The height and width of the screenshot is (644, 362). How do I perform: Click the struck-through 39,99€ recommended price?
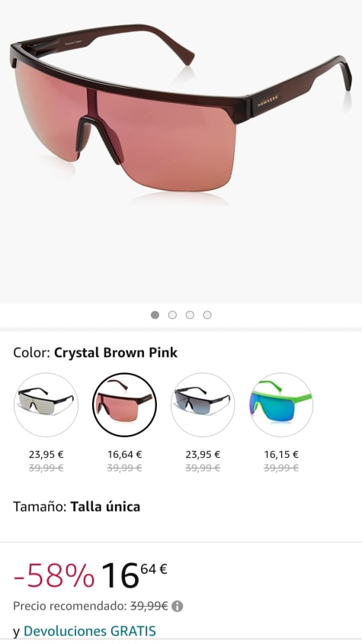tap(149, 606)
